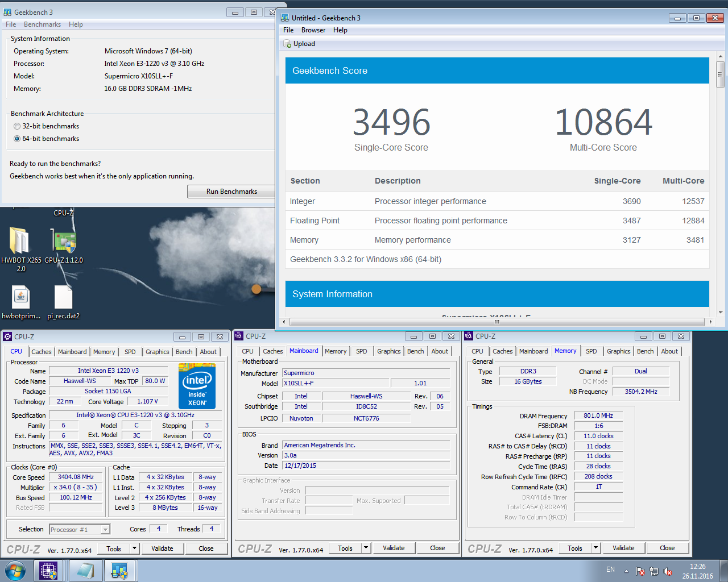Click Tools button in CPU-Z Mainboard window
This screenshot has width=728, height=582.
coord(345,548)
